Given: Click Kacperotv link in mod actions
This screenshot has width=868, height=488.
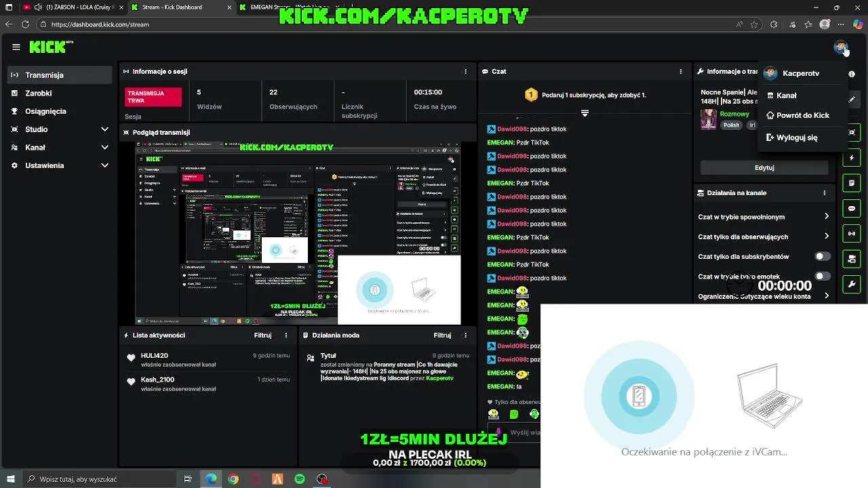Looking at the screenshot, I should (439, 378).
